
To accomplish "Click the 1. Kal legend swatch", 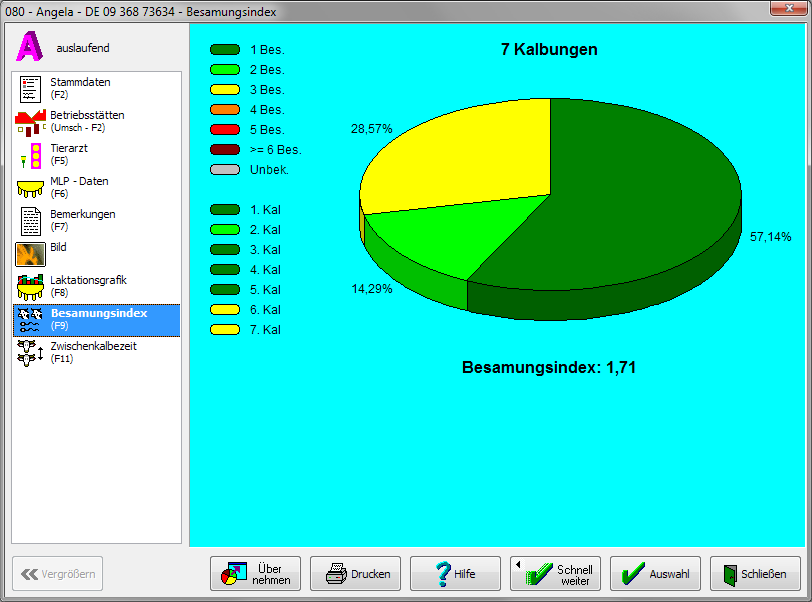I will click(225, 209).
